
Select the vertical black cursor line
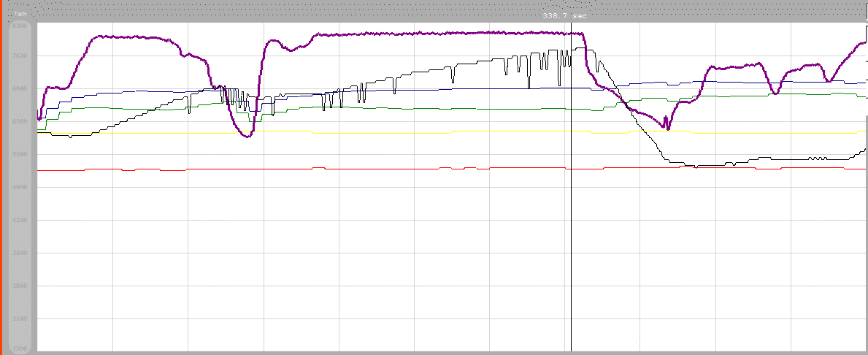pyautogui.click(x=571, y=256)
